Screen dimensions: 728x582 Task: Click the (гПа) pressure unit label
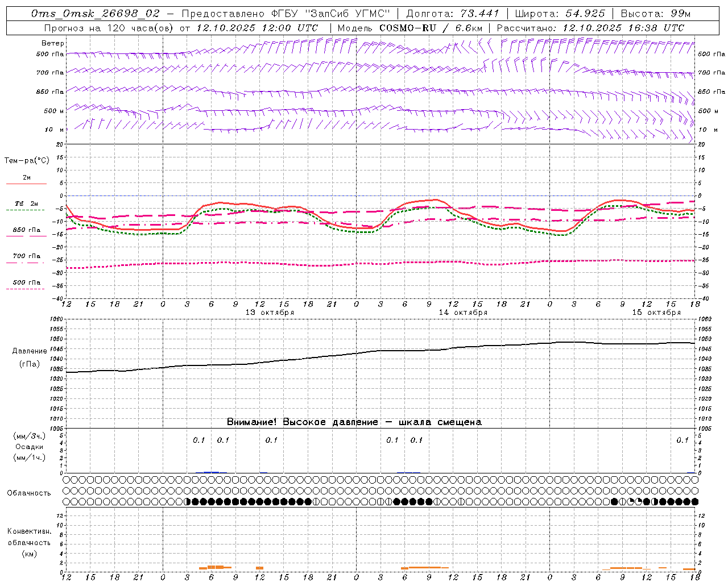(30, 364)
